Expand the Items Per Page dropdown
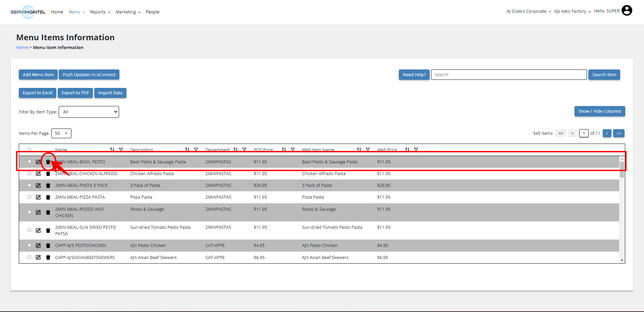This screenshot has height=312, width=644. [x=61, y=134]
